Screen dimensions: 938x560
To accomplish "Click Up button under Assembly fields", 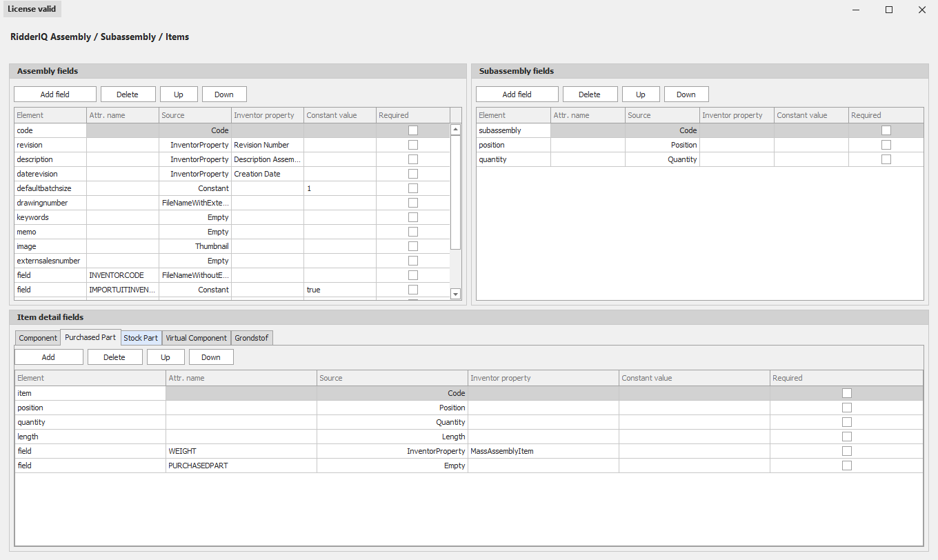I will [x=179, y=94].
